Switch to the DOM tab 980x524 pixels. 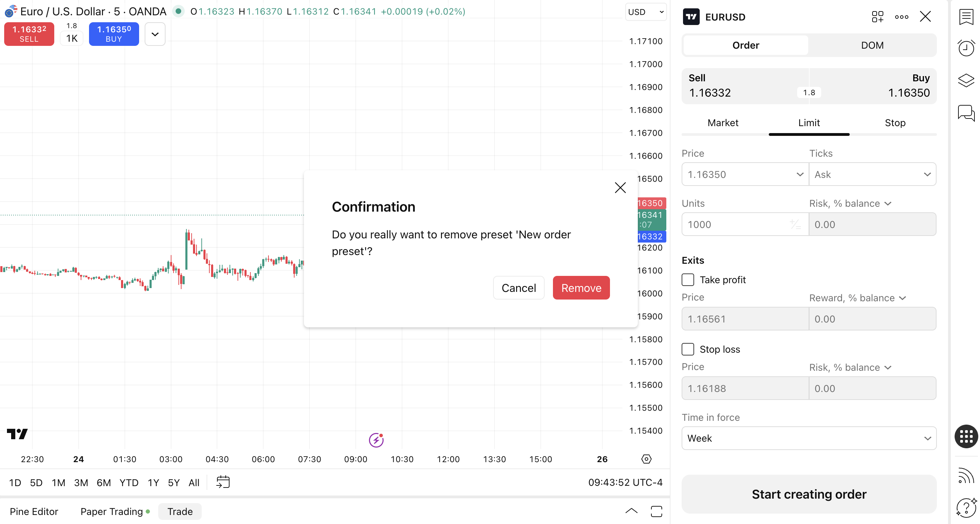(872, 45)
